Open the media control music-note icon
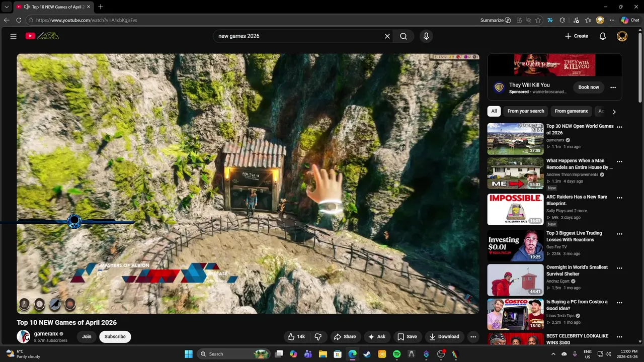Screen dimensions: 644x362 [576, 20]
